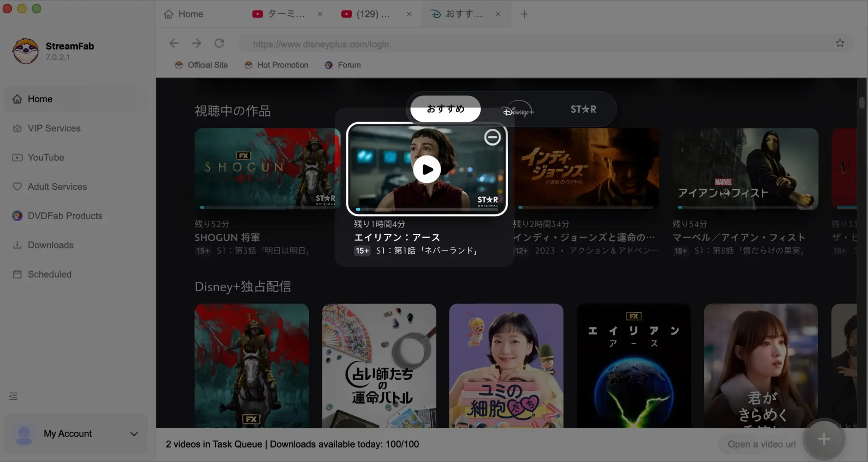
Task: Play エイリアン:アース with the play button
Action: click(x=427, y=169)
